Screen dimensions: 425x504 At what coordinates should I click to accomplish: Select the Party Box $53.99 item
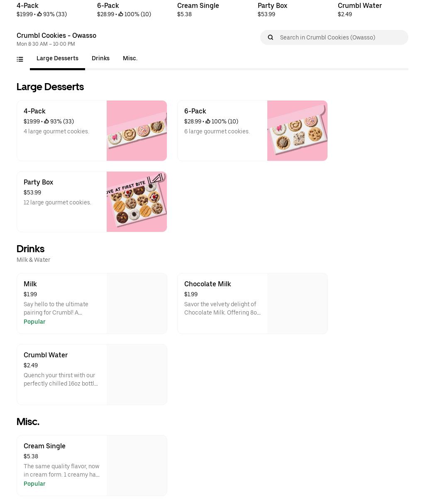92,202
